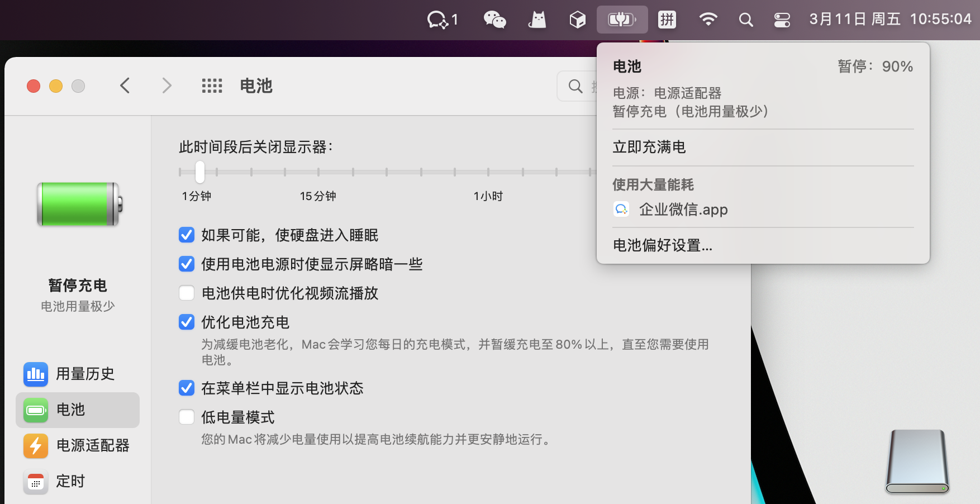Image resolution: width=980 pixels, height=504 pixels.
Task: Click the 企业微信 app icon in menu
Action: pyautogui.click(x=621, y=210)
